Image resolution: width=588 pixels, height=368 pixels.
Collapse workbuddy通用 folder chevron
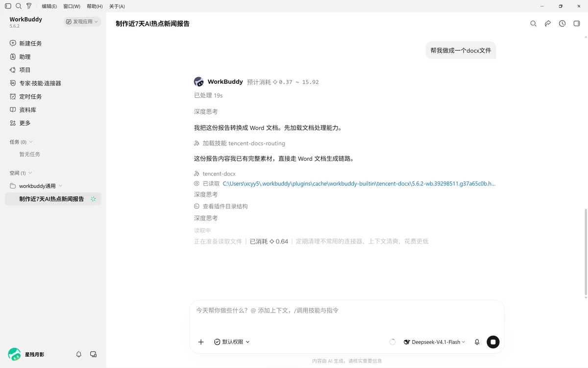[61, 186]
